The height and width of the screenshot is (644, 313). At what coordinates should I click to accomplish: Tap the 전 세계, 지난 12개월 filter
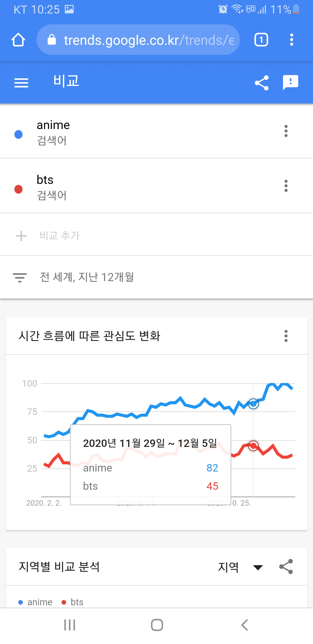tap(87, 277)
